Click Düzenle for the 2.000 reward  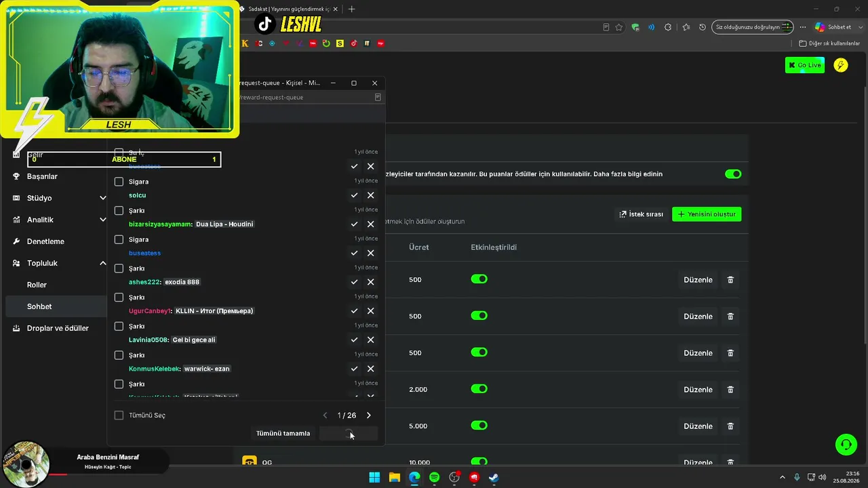pyautogui.click(x=698, y=390)
